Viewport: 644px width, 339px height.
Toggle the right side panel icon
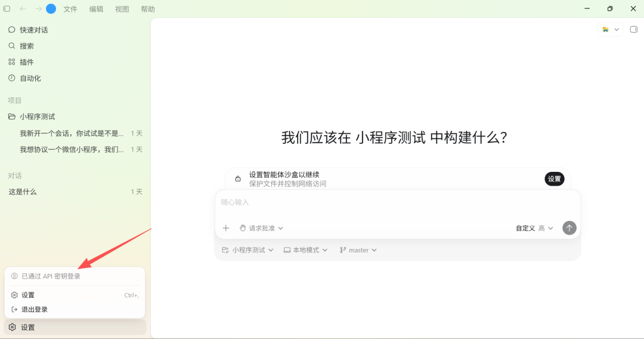pyautogui.click(x=634, y=30)
